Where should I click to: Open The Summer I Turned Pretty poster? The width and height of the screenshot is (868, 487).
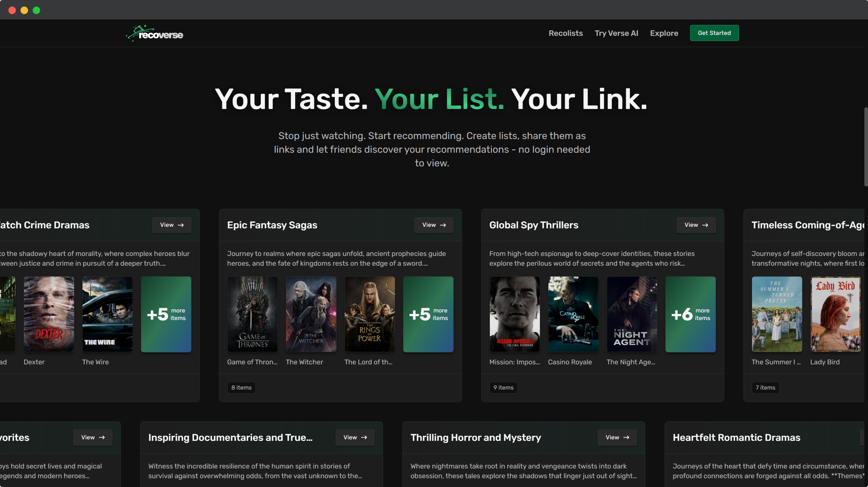coord(777,314)
